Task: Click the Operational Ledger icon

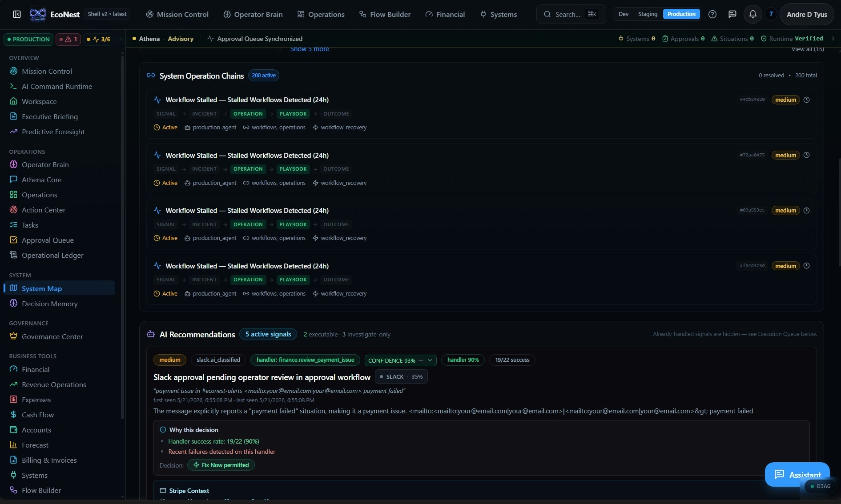Action: pos(13,255)
